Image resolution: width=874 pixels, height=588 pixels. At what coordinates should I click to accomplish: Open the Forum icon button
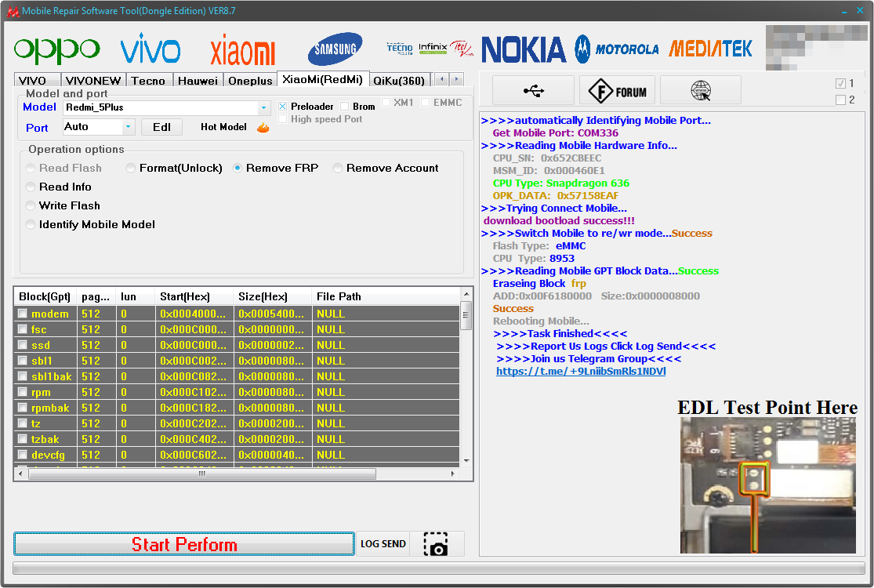(x=617, y=90)
